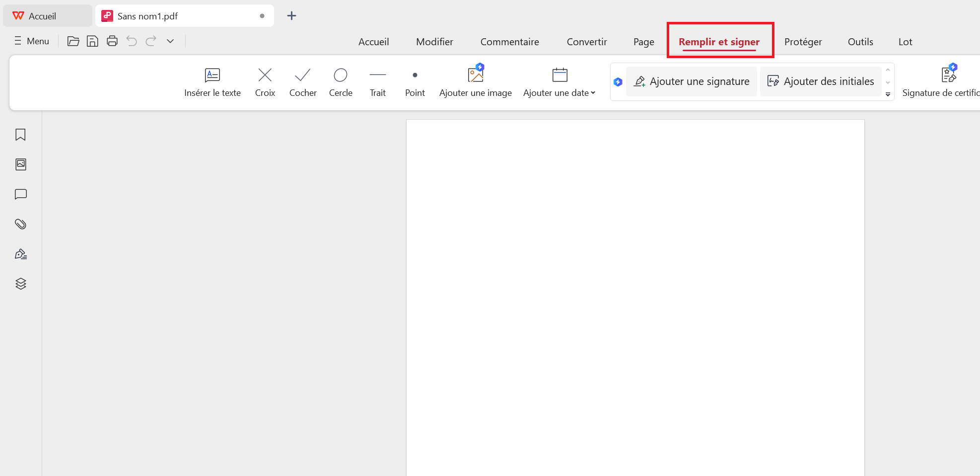Select the Cercle shape tool
Screen dimensions: 980x476
pos(341,82)
